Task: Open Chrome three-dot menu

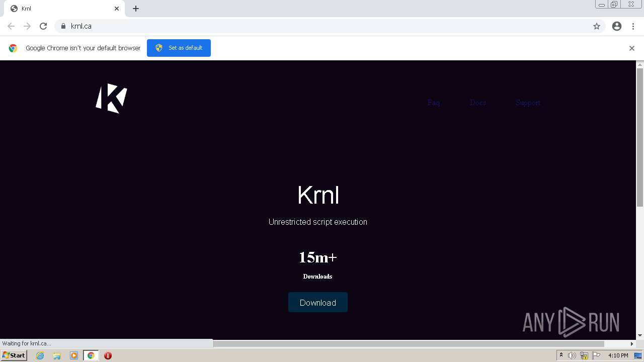Action: click(x=633, y=26)
